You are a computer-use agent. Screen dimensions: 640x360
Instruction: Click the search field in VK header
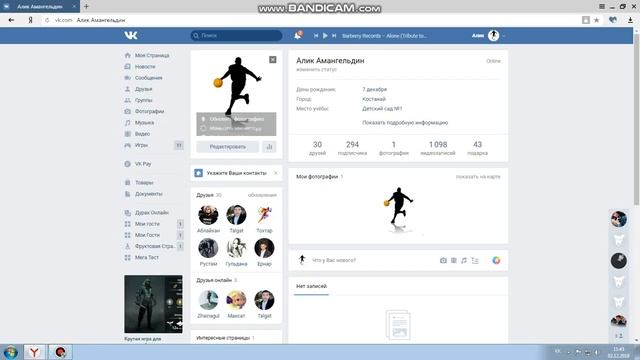[x=236, y=36]
